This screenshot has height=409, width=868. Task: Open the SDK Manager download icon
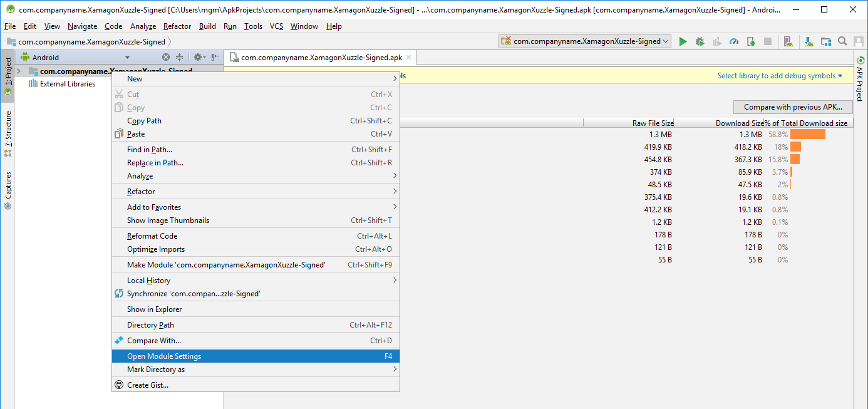[809, 41]
